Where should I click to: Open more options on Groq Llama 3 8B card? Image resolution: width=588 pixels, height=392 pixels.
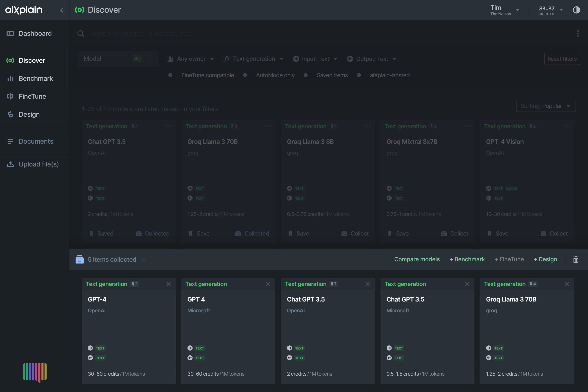pos(368,126)
